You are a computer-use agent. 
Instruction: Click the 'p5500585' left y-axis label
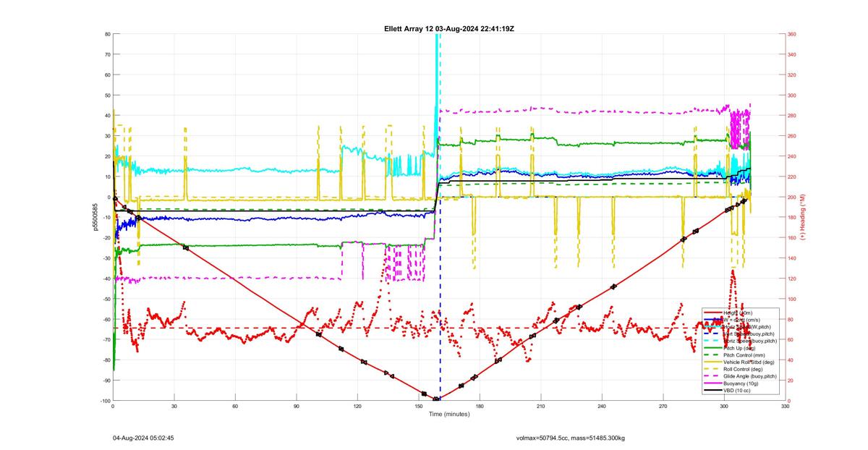95,217
